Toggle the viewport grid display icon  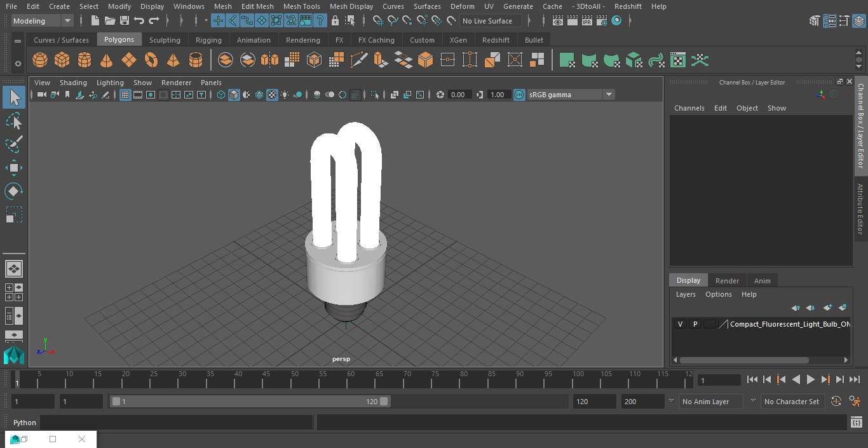click(x=125, y=95)
